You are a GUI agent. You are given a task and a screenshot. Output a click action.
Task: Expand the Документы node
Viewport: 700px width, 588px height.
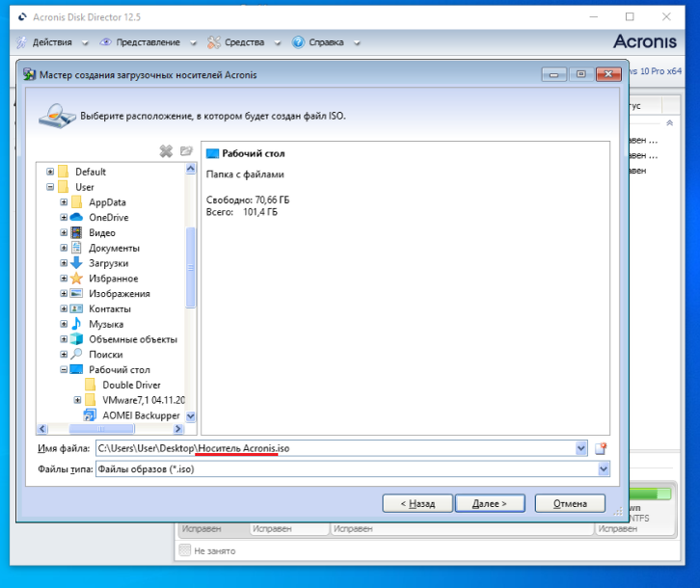point(64,248)
